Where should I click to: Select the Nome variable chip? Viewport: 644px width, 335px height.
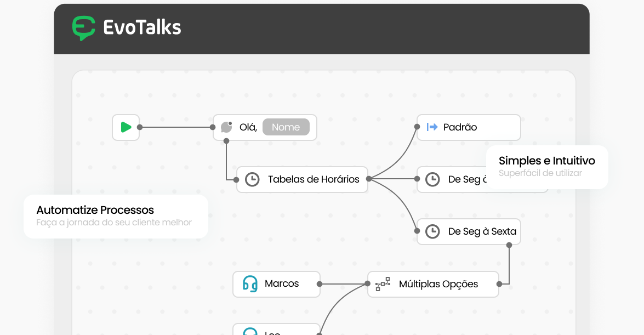[x=286, y=127]
